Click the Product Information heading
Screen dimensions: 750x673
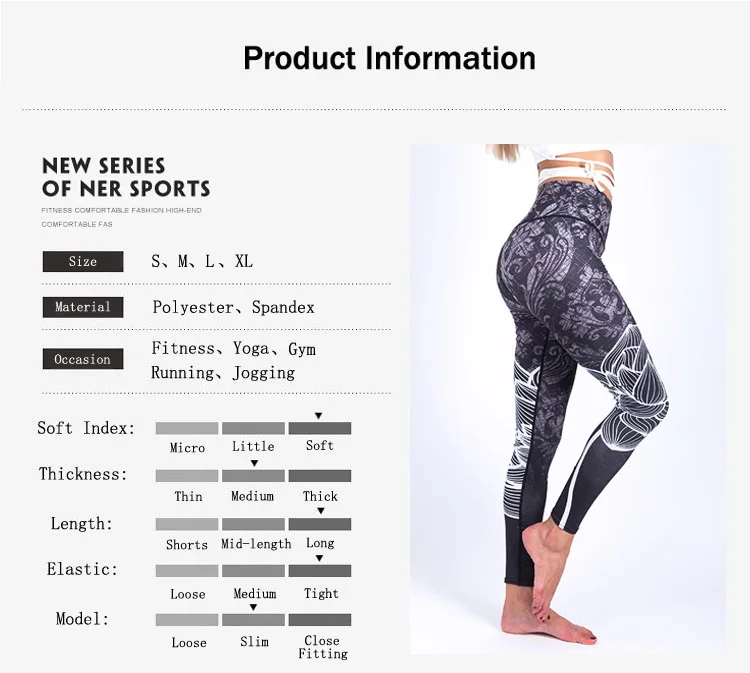tap(389, 58)
